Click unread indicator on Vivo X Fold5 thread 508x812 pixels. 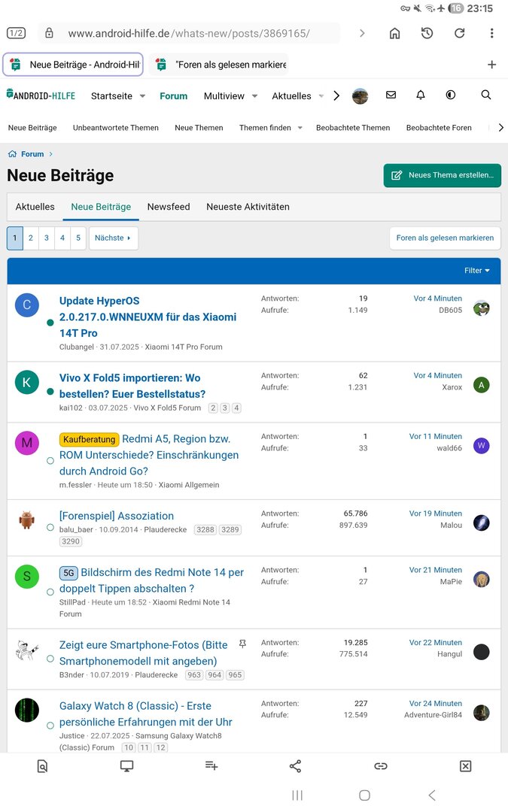click(x=50, y=392)
